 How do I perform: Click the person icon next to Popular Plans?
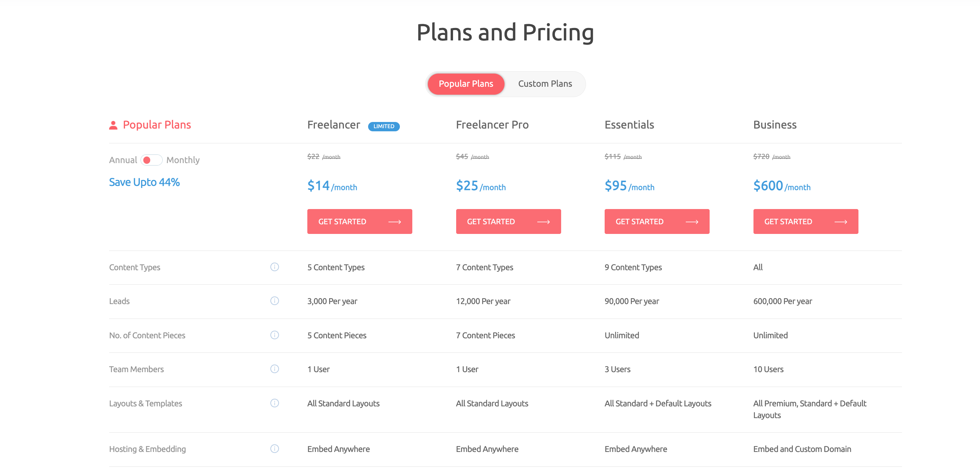(x=113, y=124)
